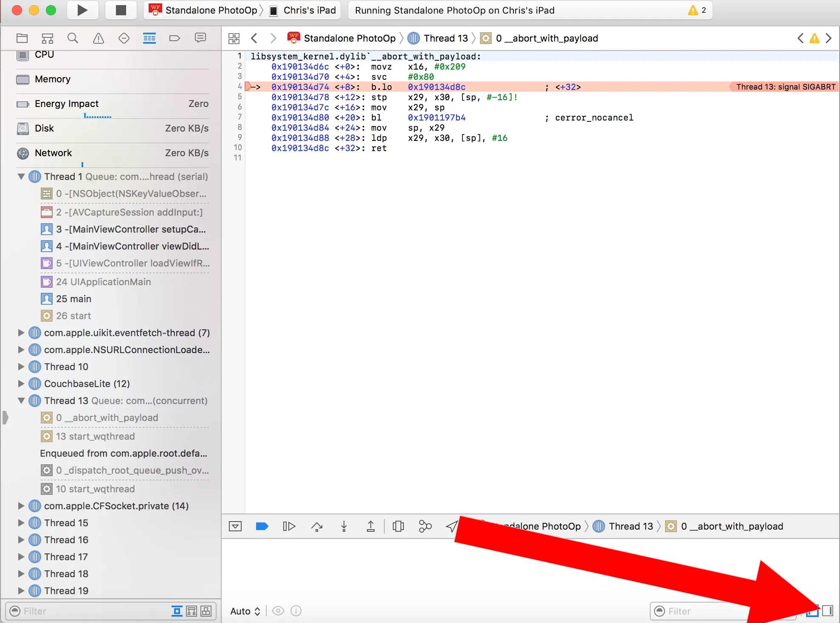Expand the CouchbaseLite (12) thread
Viewport: 840px width, 623px height.
(21, 384)
